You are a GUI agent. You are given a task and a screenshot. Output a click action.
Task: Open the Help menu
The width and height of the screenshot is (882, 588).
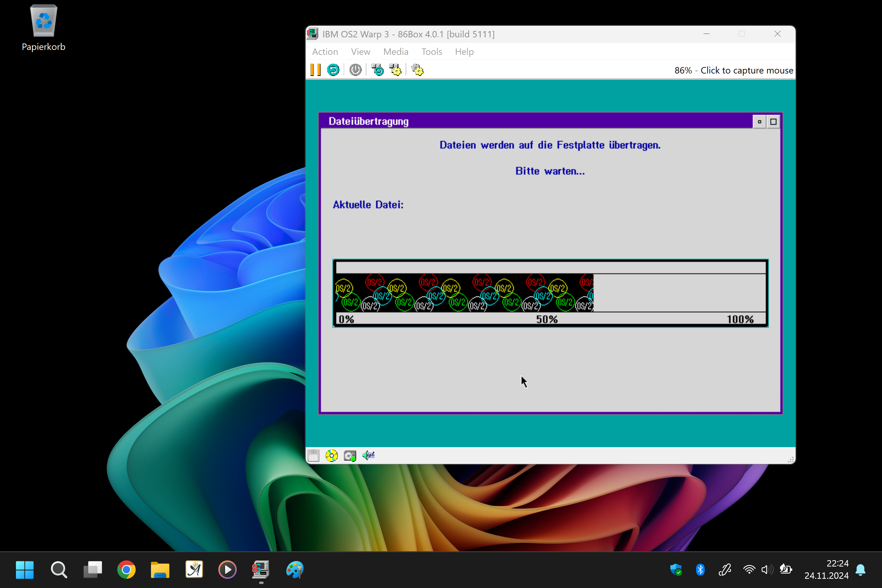[x=464, y=51]
